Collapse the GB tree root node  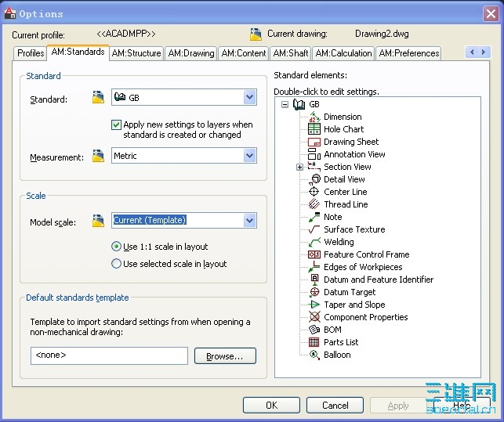pyautogui.click(x=285, y=104)
